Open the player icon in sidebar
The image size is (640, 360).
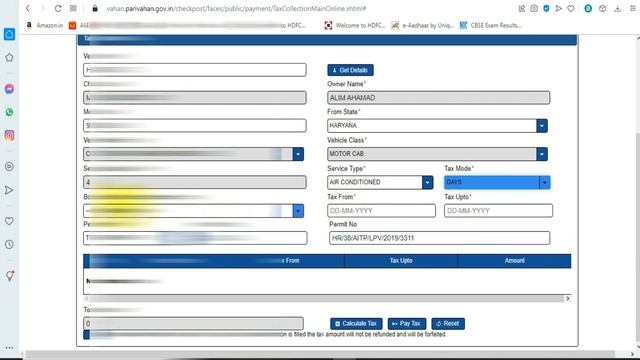click(x=9, y=167)
